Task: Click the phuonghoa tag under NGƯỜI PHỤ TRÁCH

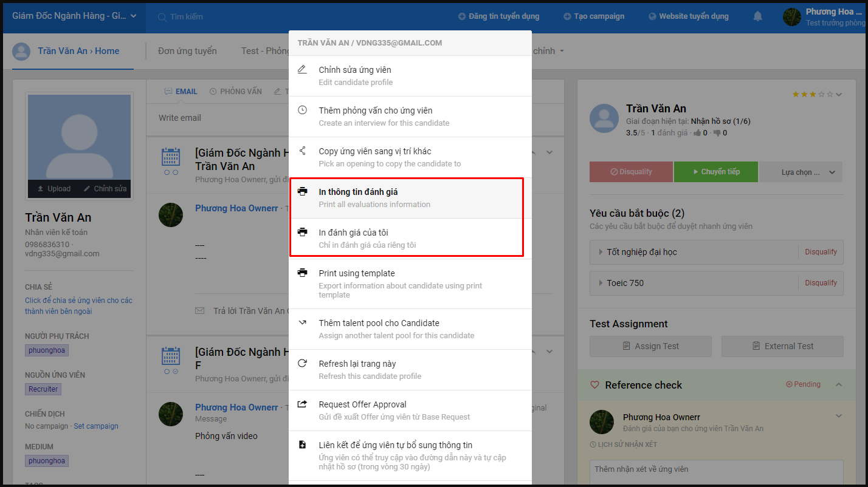Action: click(x=46, y=350)
